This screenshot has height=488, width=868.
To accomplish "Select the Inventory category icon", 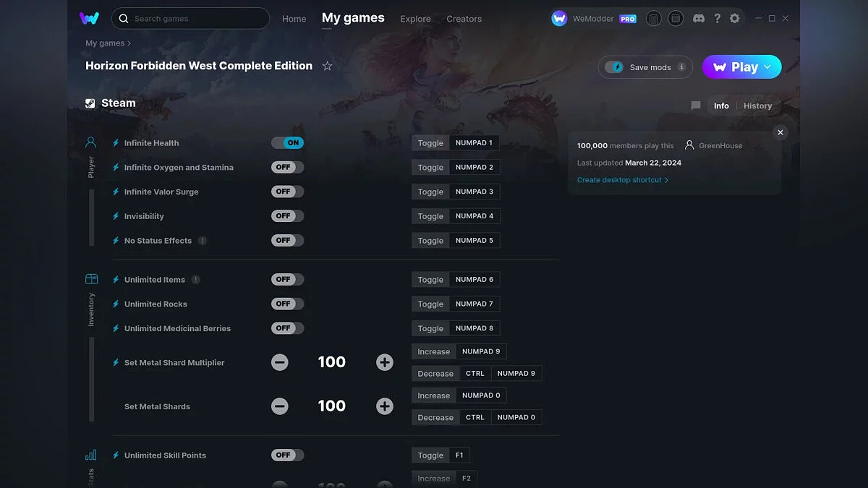I will [91, 279].
